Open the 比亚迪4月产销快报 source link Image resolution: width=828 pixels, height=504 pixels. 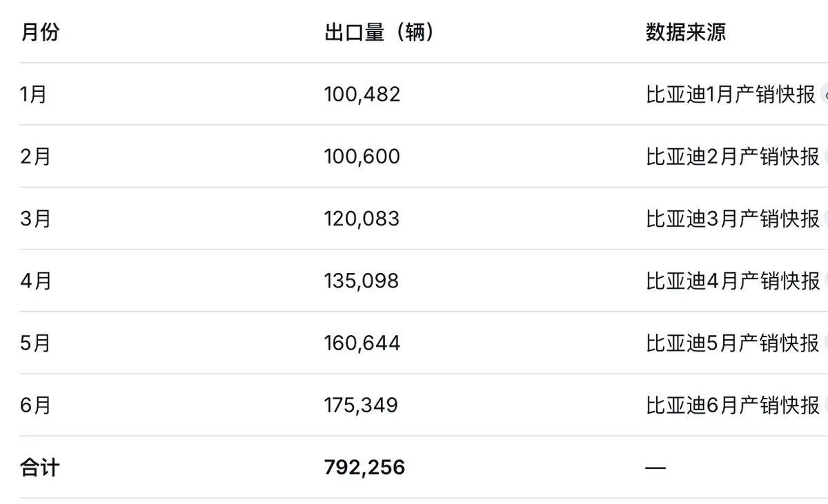tap(733, 281)
